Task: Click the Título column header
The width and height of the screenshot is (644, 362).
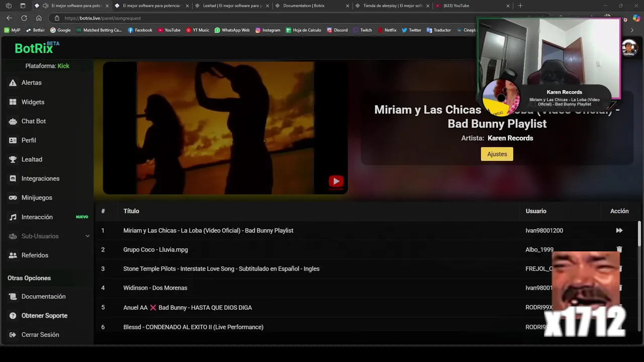Action: (131, 211)
